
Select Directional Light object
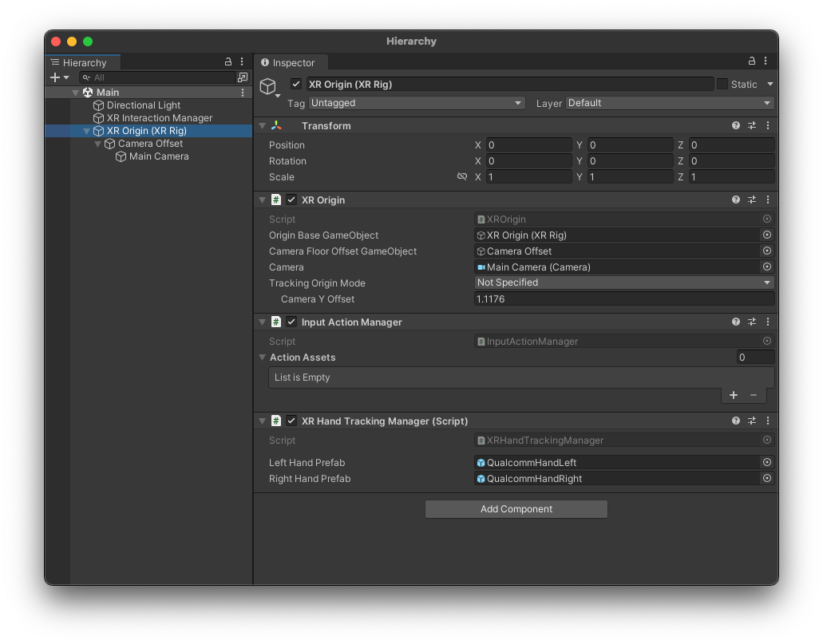coord(144,105)
